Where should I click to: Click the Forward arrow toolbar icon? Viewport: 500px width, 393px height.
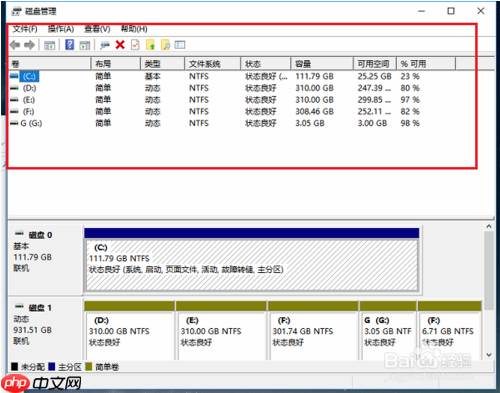coord(30,45)
